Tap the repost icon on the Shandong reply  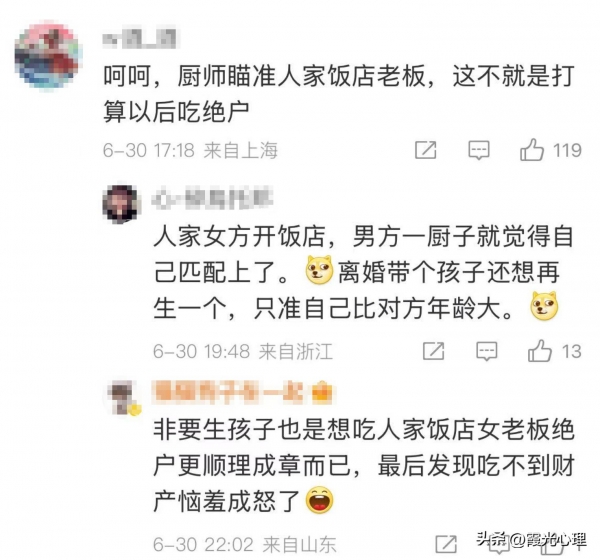[x=446, y=544]
